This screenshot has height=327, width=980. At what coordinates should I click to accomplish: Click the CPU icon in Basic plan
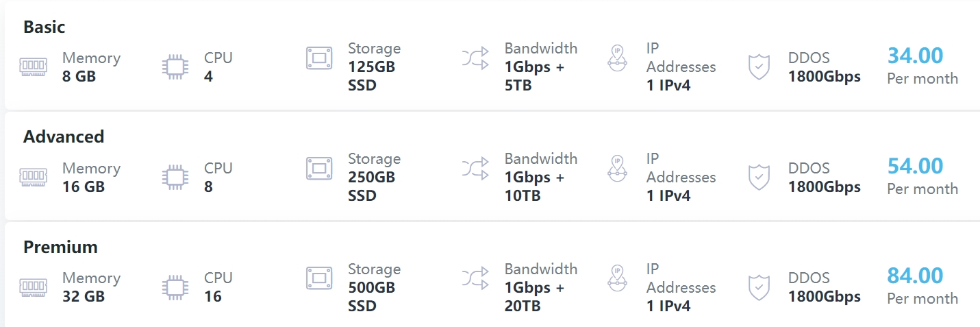point(175,66)
